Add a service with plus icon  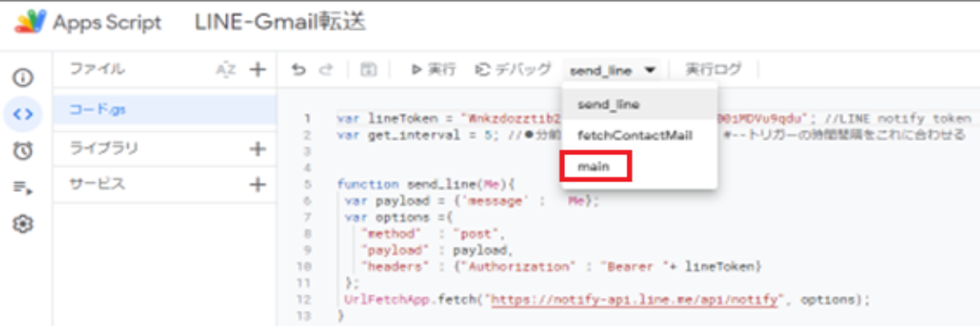click(x=258, y=184)
